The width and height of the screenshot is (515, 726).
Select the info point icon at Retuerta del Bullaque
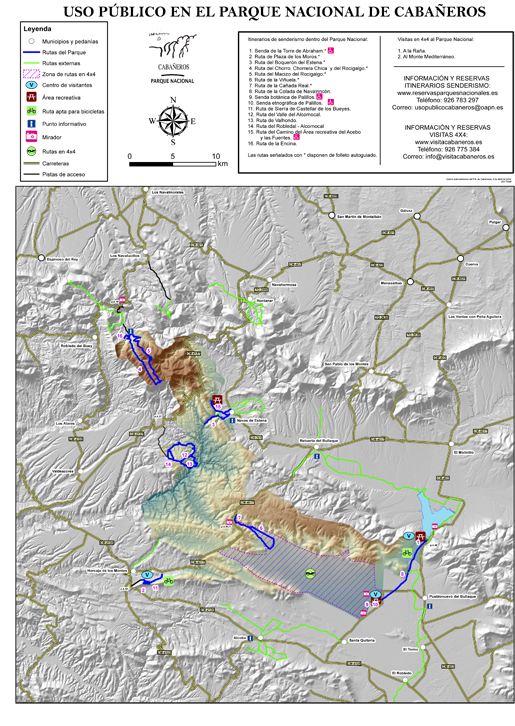(316, 456)
